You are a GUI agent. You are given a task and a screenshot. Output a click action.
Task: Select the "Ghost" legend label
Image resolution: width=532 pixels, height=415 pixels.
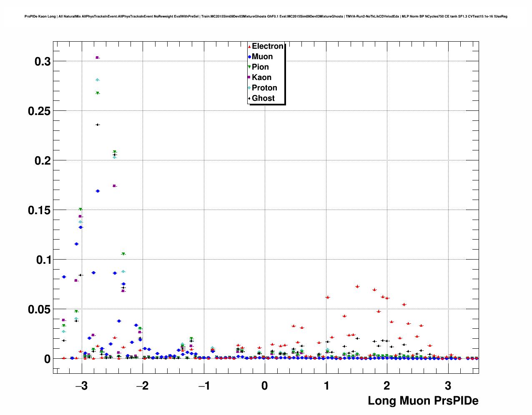263,98
